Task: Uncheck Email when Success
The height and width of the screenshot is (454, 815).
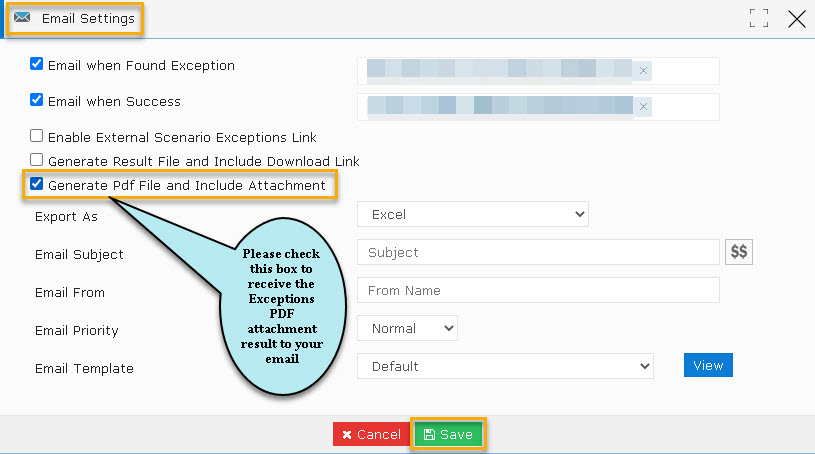Action: [36, 100]
